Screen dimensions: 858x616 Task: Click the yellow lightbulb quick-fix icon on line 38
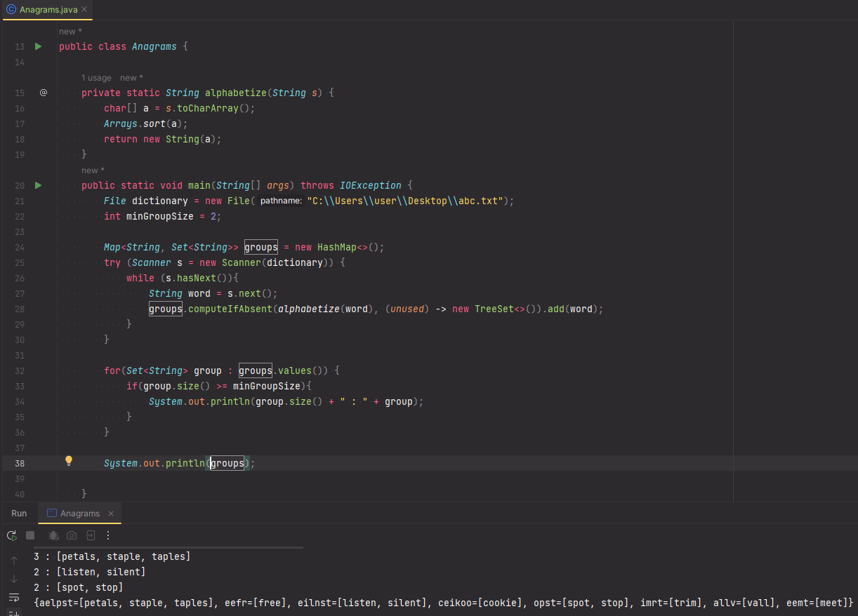(x=69, y=461)
